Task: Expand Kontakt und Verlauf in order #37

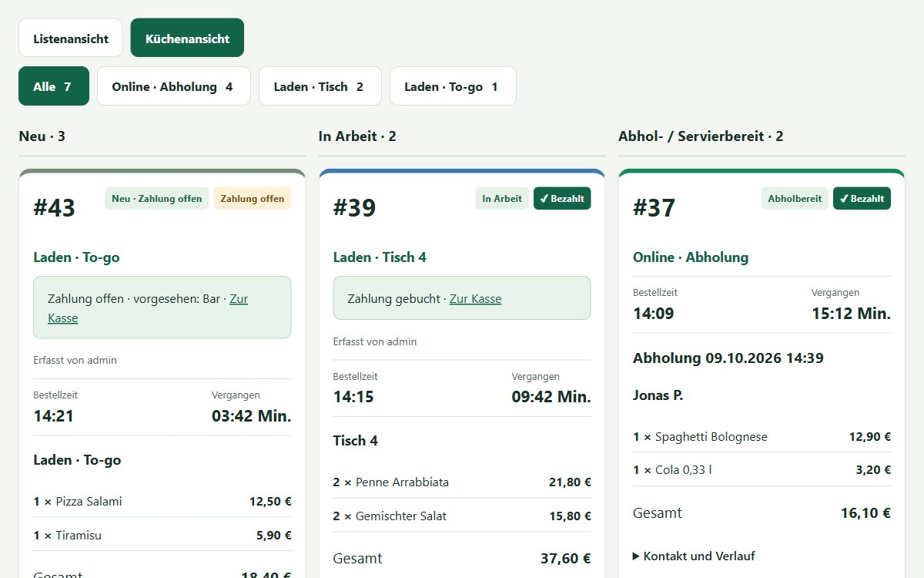Action: pos(694,556)
